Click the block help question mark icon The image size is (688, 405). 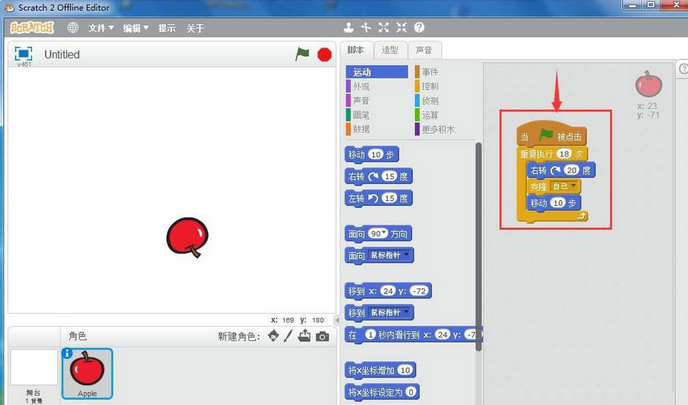pyautogui.click(x=418, y=28)
